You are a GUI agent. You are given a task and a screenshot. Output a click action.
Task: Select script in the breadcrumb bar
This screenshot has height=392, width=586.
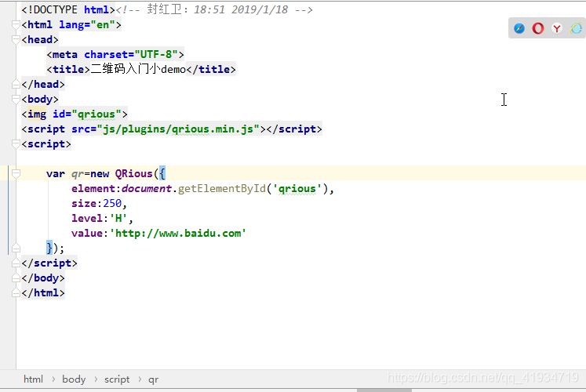click(x=117, y=379)
